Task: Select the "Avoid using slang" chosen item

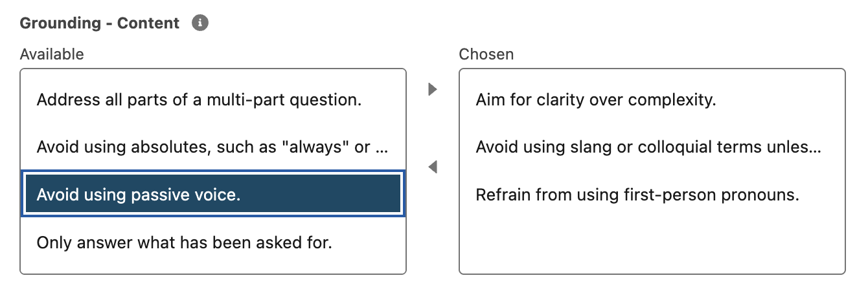Action: [x=648, y=147]
